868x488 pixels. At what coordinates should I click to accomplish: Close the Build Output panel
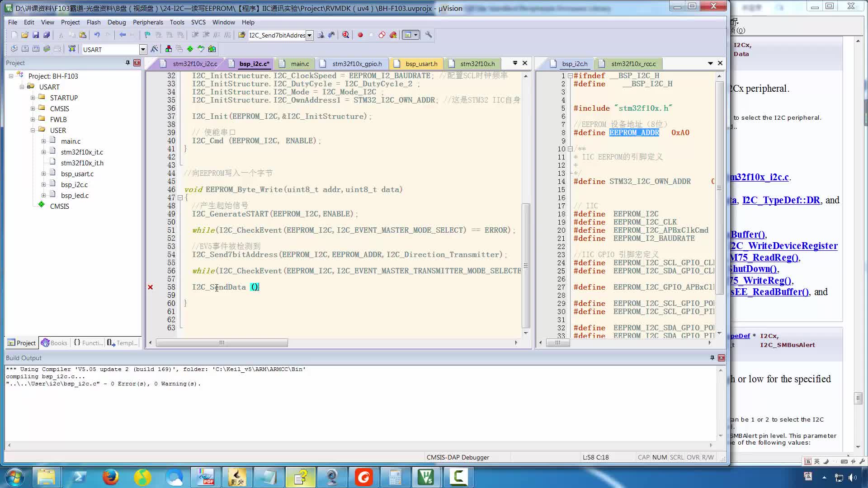coord(722,357)
